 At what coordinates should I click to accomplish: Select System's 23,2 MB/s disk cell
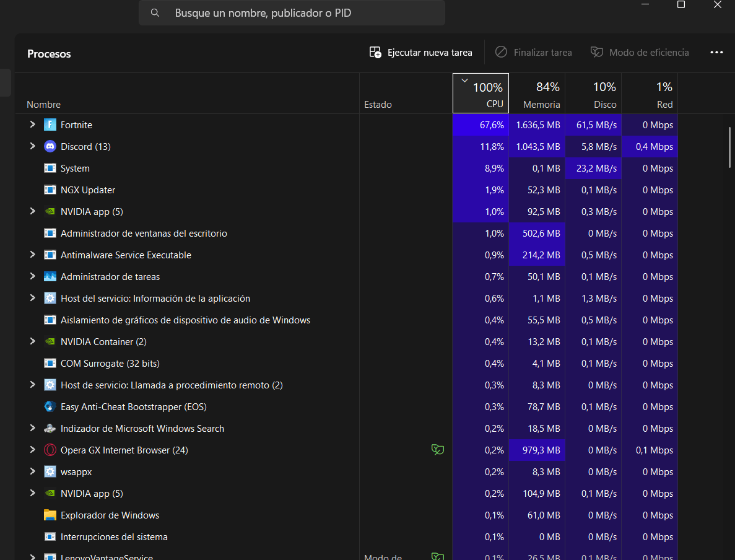click(593, 168)
